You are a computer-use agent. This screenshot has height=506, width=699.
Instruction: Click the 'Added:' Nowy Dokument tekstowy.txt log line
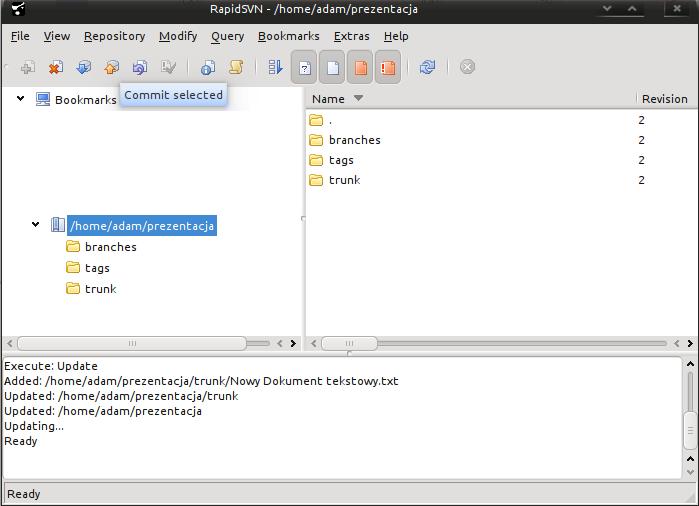coord(201,381)
